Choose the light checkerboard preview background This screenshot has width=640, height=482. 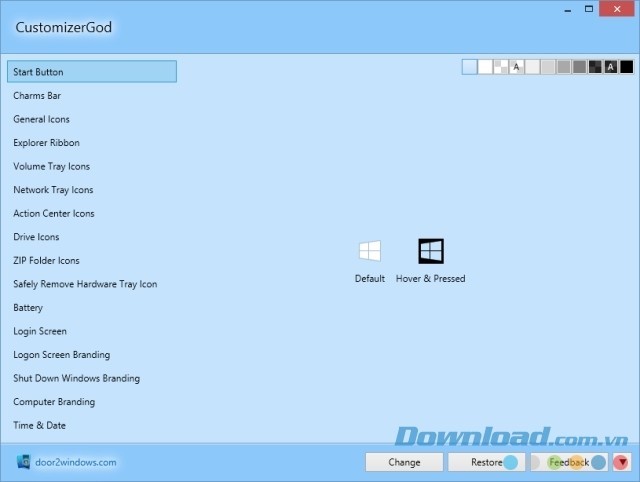[501, 67]
